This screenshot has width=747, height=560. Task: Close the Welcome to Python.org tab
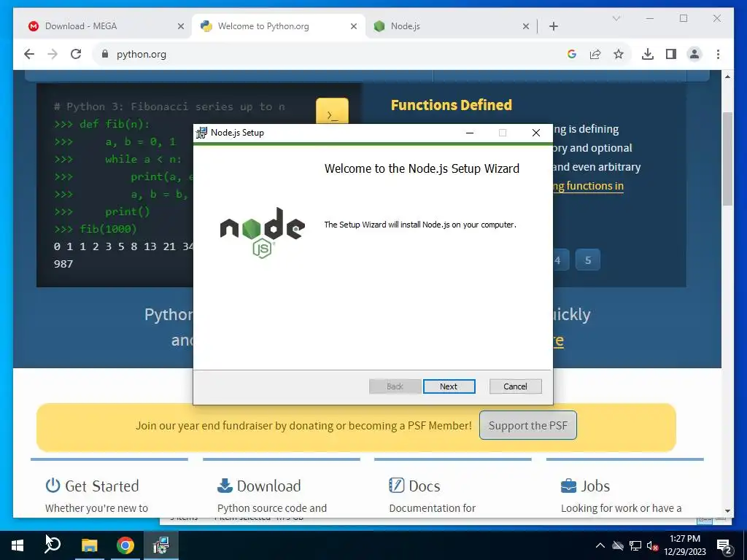point(354,26)
